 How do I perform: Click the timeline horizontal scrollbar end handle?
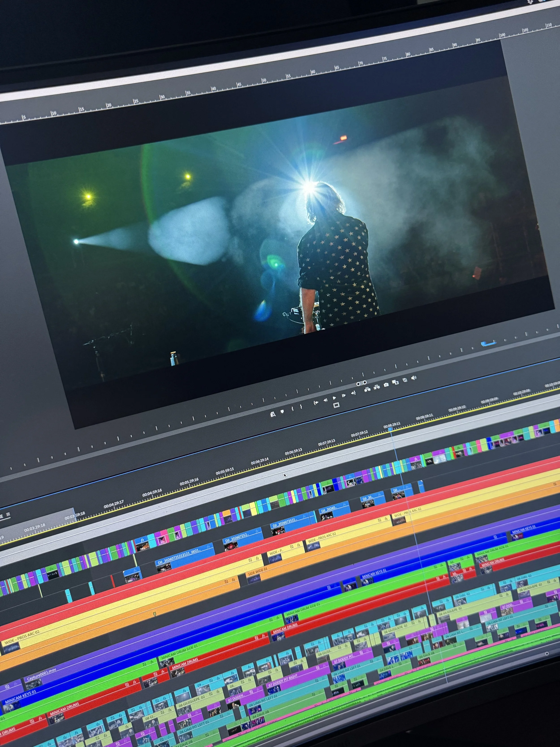547,654
